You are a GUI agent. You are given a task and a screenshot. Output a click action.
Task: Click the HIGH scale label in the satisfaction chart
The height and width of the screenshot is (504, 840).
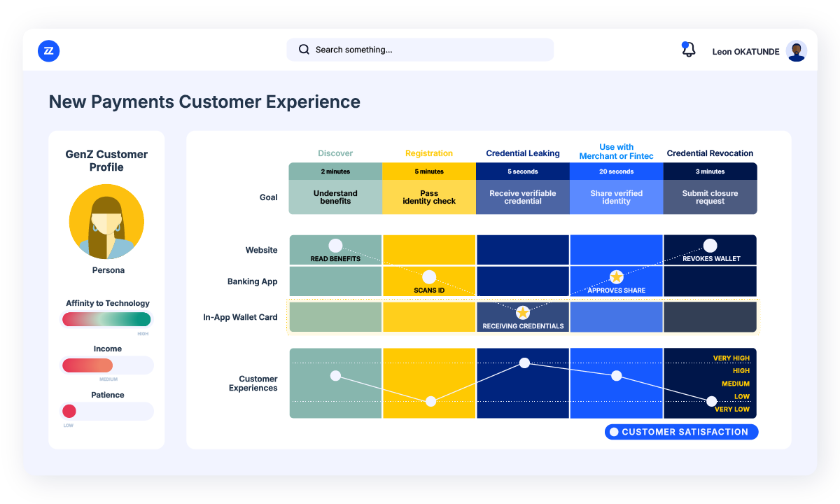pos(741,371)
